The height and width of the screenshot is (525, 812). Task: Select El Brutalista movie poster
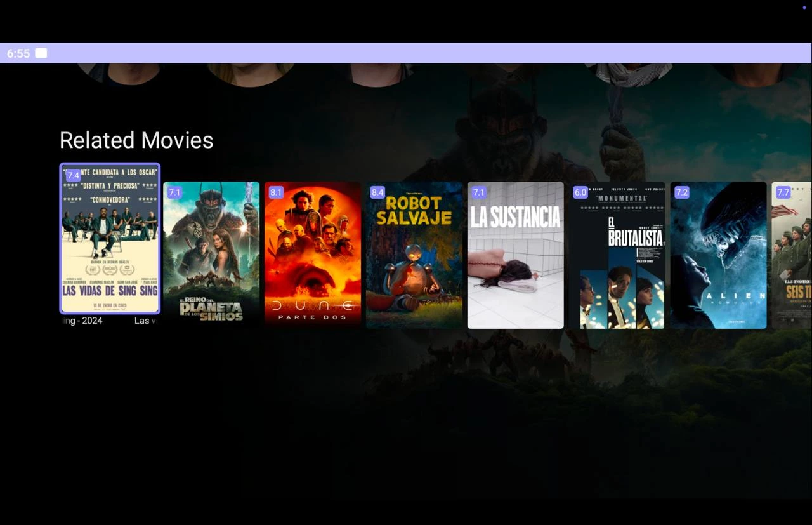pyautogui.click(x=617, y=255)
